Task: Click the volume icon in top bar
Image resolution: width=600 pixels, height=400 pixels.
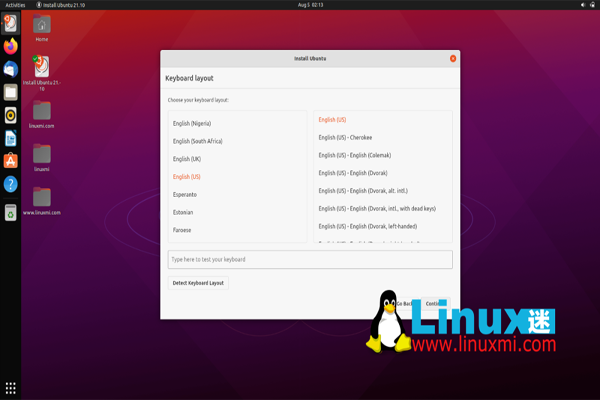Action: [x=583, y=5]
